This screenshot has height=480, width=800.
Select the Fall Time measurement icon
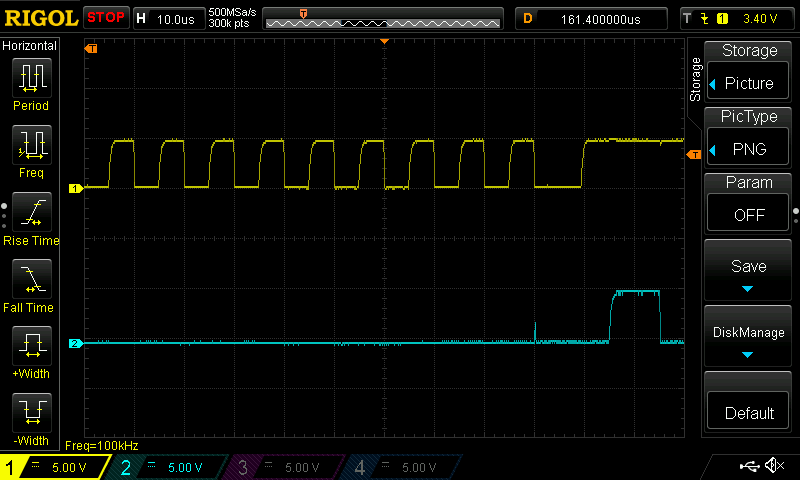click(32, 279)
